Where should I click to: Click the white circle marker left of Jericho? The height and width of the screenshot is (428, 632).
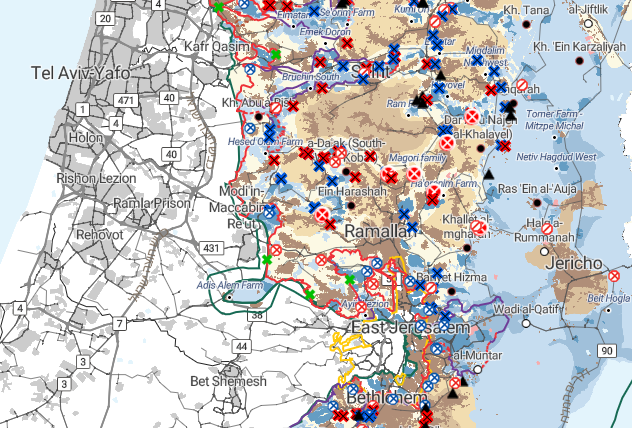[544, 251]
